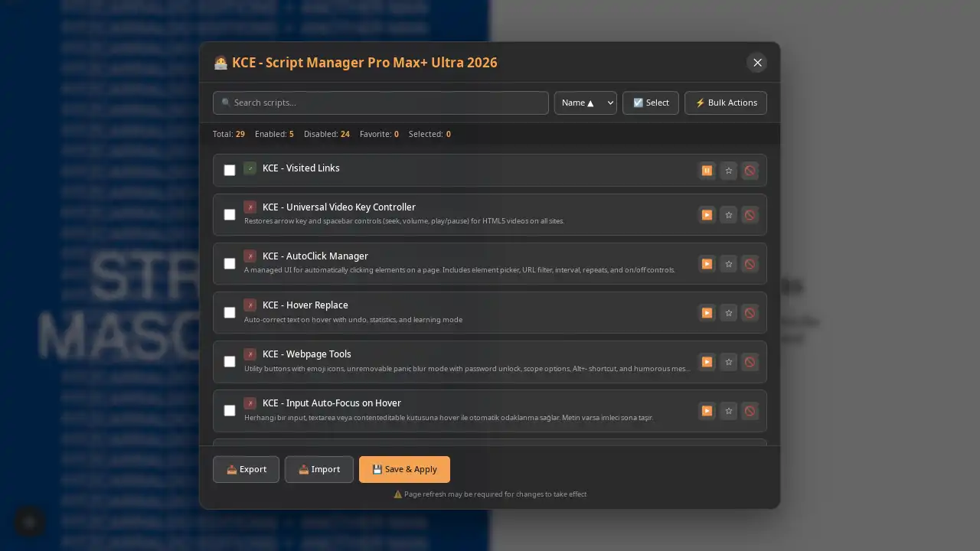Favorite the KCE - Visited Links script
The image size is (980, 551).
pyautogui.click(x=728, y=171)
